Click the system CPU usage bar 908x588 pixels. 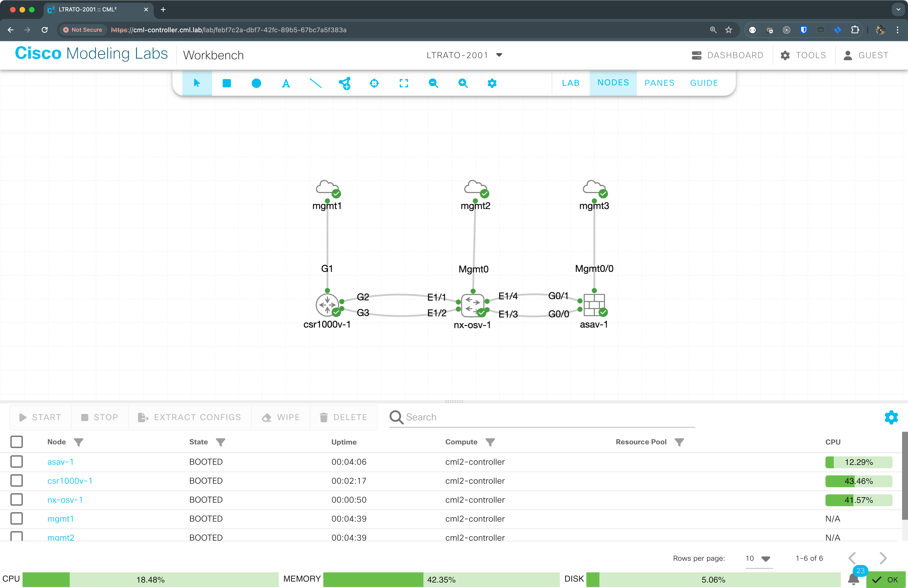tap(150, 580)
